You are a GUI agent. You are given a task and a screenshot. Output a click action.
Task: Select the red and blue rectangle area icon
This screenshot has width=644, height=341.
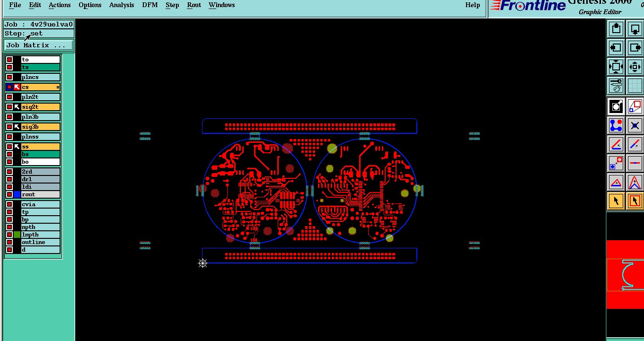tap(635, 106)
